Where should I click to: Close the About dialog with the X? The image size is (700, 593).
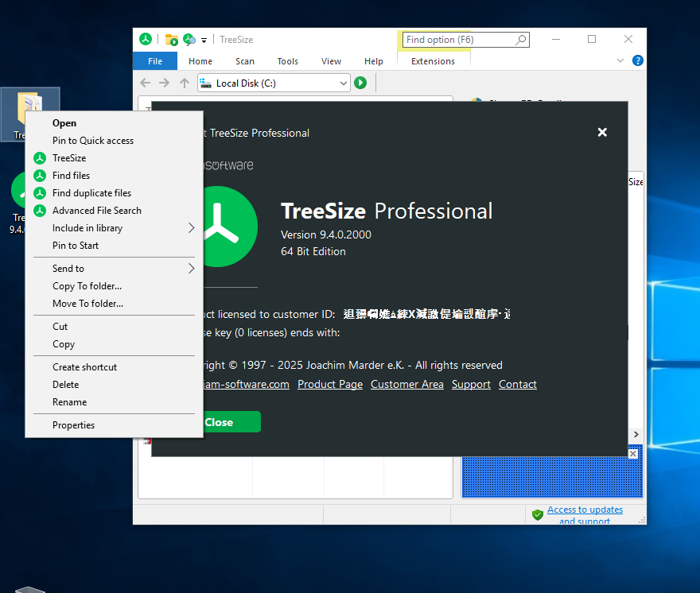602,132
